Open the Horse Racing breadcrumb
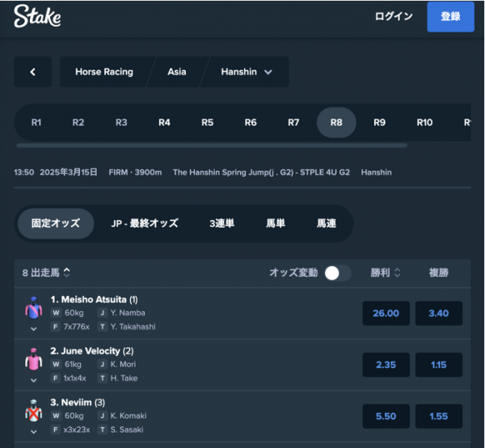The height and width of the screenshot is (448, 485). [104, 72]
